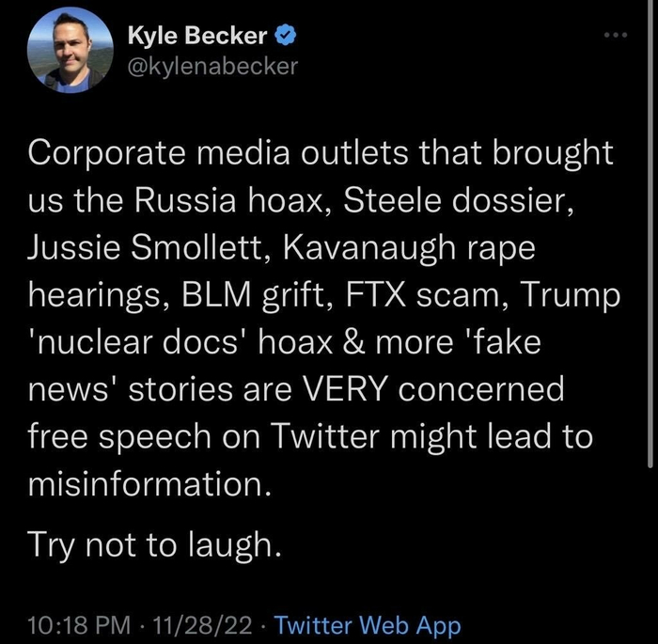Click the "Try not to laugh." line

point(155,542)
